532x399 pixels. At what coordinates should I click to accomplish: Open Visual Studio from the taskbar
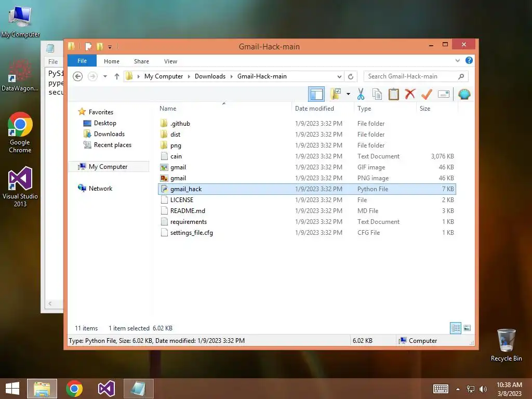coord(106,389)
